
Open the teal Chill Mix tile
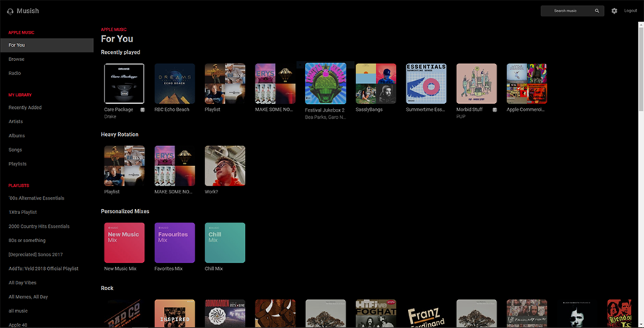pos(225,243)
